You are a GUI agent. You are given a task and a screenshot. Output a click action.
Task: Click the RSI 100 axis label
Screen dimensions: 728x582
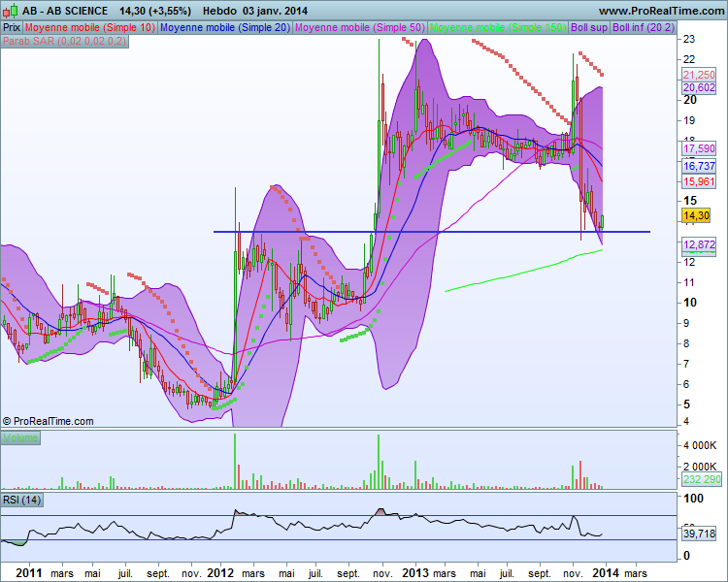pyautogui.click(x=694, y=499)
